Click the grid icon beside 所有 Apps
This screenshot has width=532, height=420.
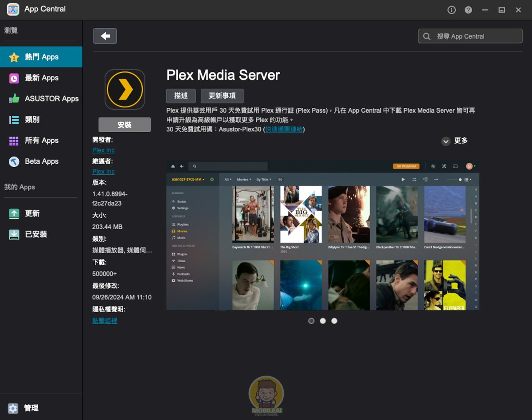[x=14, y=141]
